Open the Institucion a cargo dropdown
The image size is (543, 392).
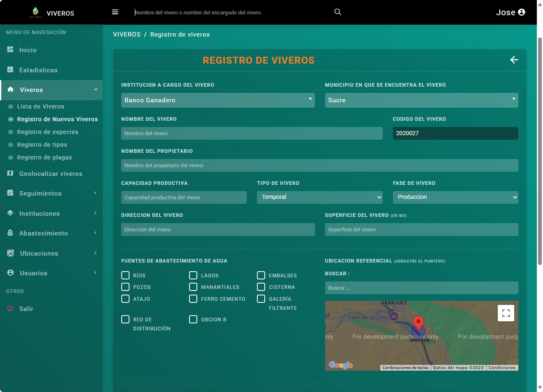click(x=217, y=100)
